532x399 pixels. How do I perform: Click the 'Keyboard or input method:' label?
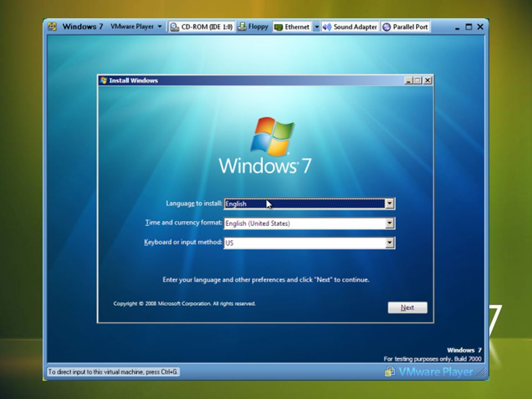point(183,242)
